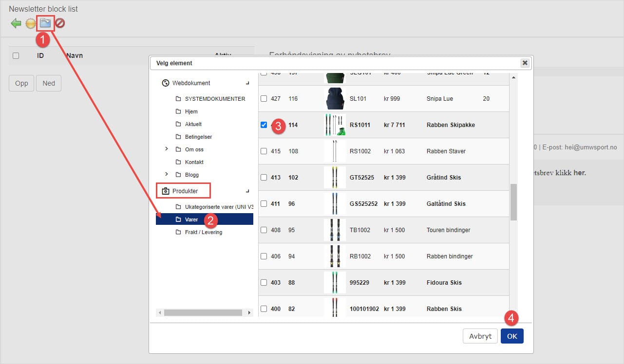Open the Varer folder in tree
Viewport: 624px width, 364px height.
point(191,219)
